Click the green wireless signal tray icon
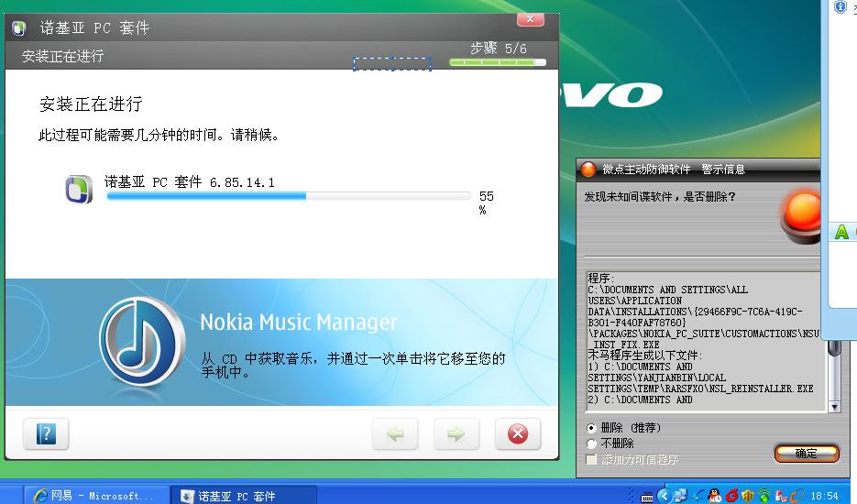This screenshot has width=857, height=504. (764, 496)
